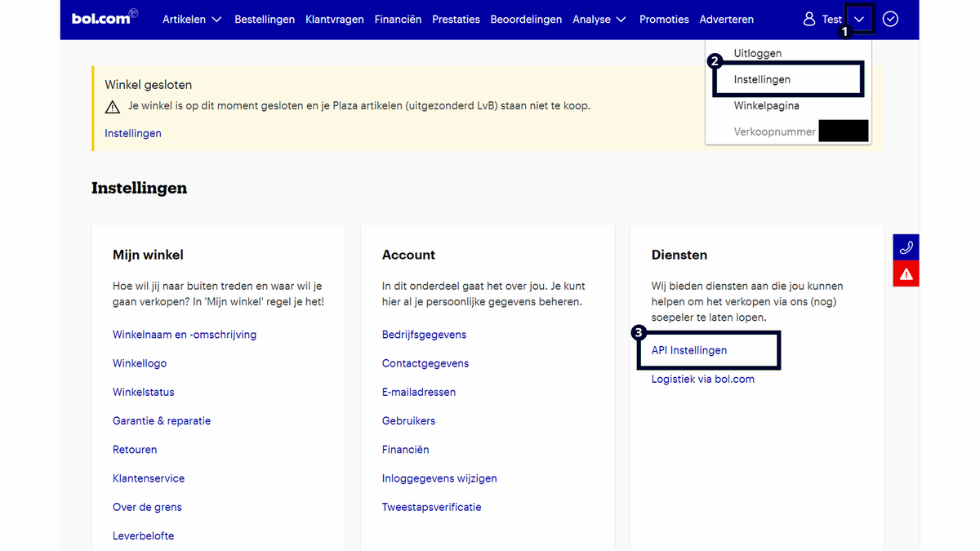Open the Over de grens link
Image resolution: width=980 pixels, height=551 pixels.
point(147,507)
